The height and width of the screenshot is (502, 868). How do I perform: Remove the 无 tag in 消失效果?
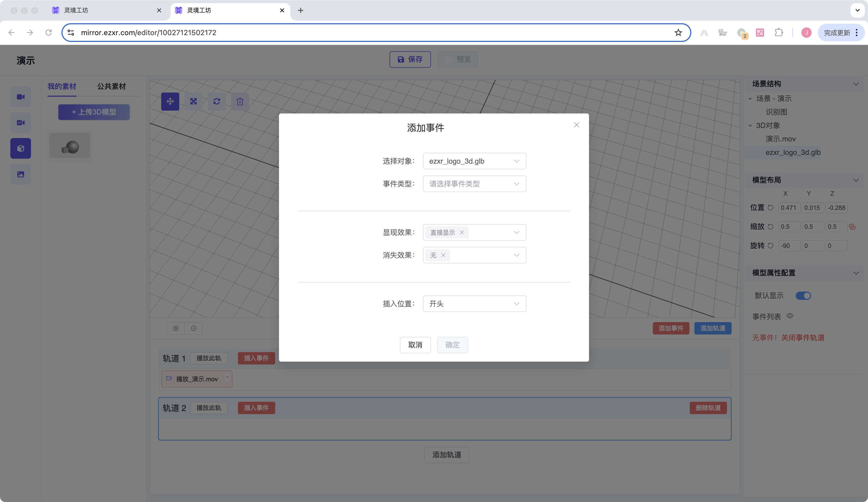(443, 255)
